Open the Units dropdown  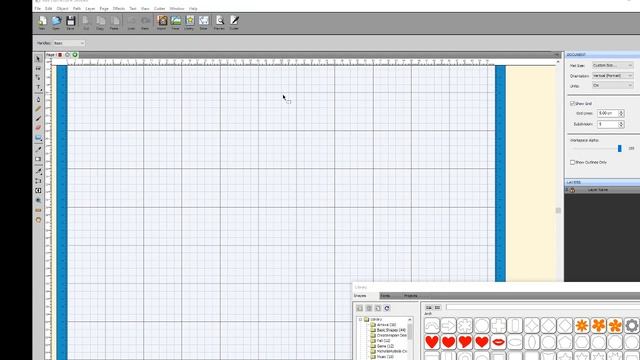click(612, 86)
